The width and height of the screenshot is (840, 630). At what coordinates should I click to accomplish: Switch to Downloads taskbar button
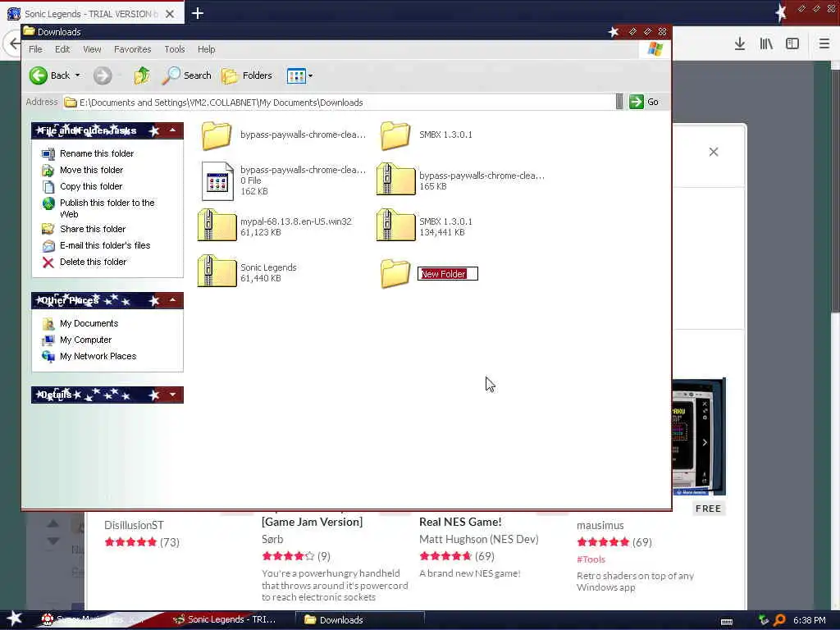point(359,620)
